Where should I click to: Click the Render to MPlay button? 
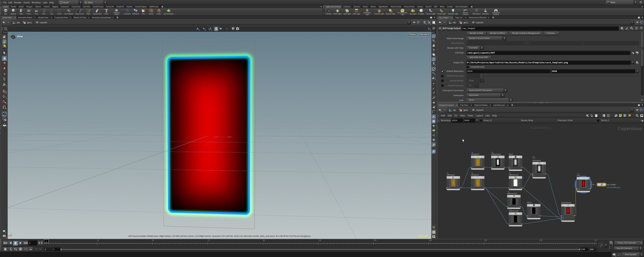coord(497,33)
